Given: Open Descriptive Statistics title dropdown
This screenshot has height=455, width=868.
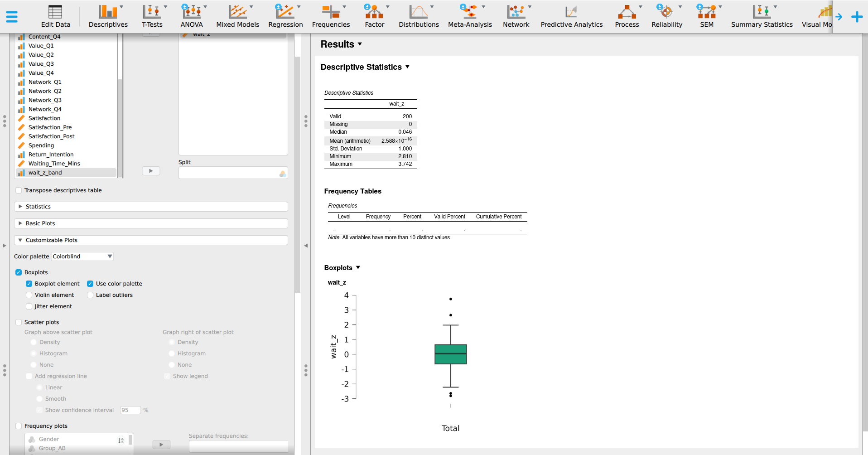Looking at the screenshot, I should tap(407, 67).
